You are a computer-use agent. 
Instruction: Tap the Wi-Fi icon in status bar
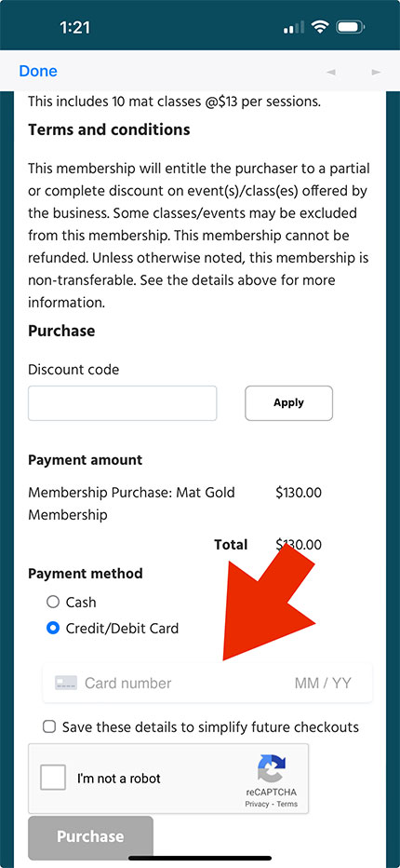pyautogui.click(x=320, y=27)
